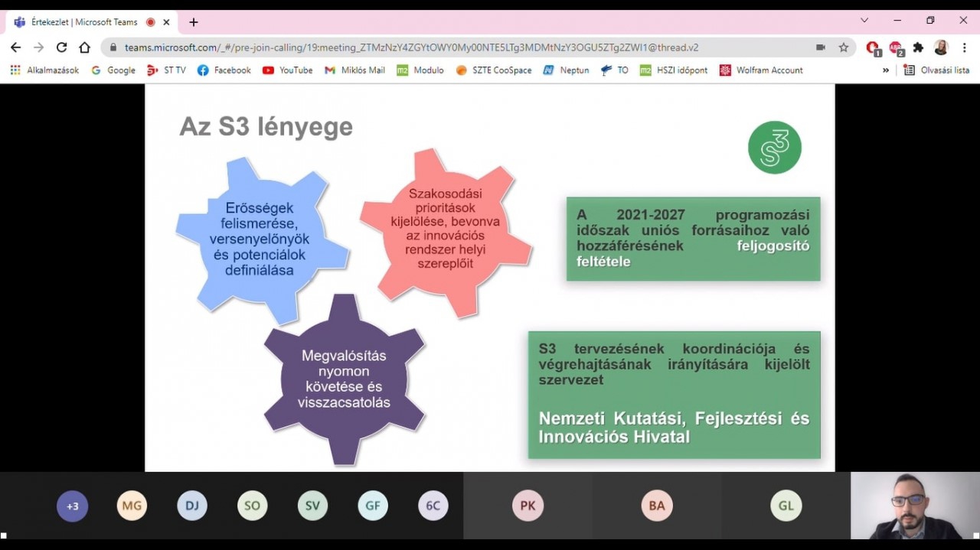Click the browser back arrow
This screenshot has width=980, height=550.
[15, 47]
